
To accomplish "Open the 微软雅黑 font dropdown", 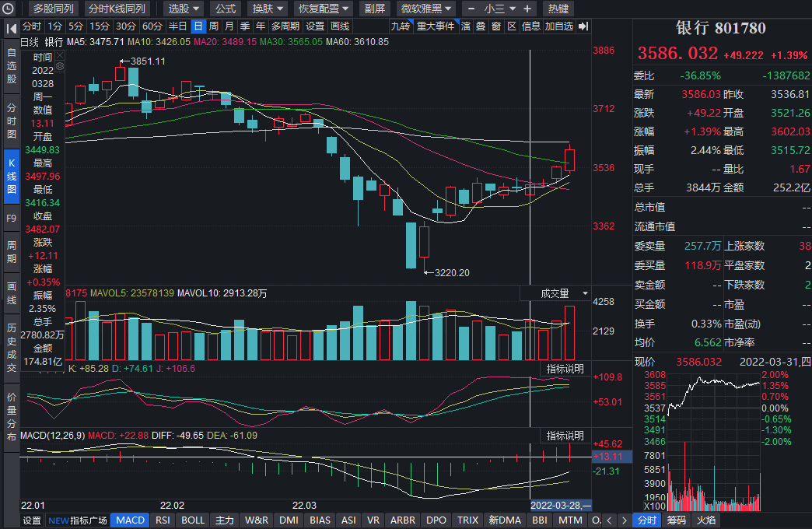I will pos(425,9).
